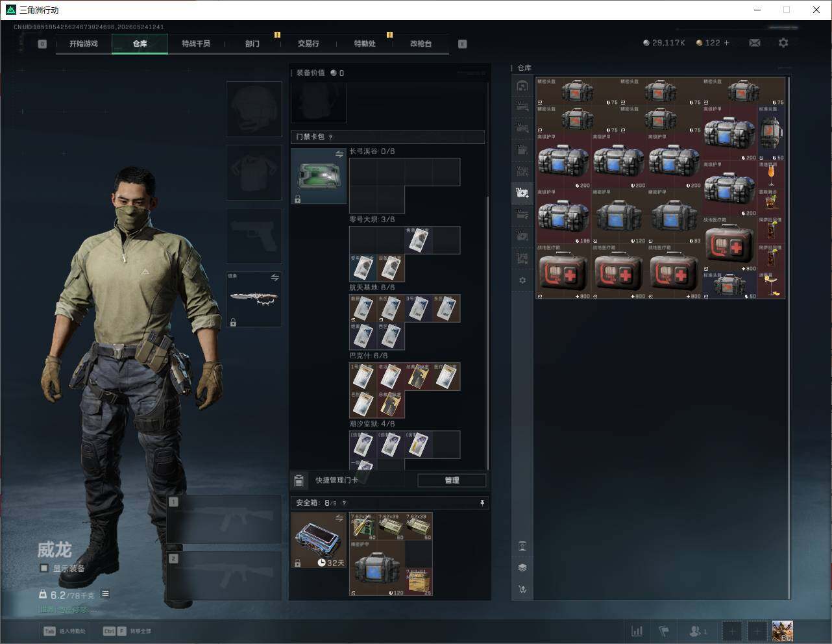Click the warehouse sort-arrange icon at bottom
The image size is (832, 644).
(522, 589)
